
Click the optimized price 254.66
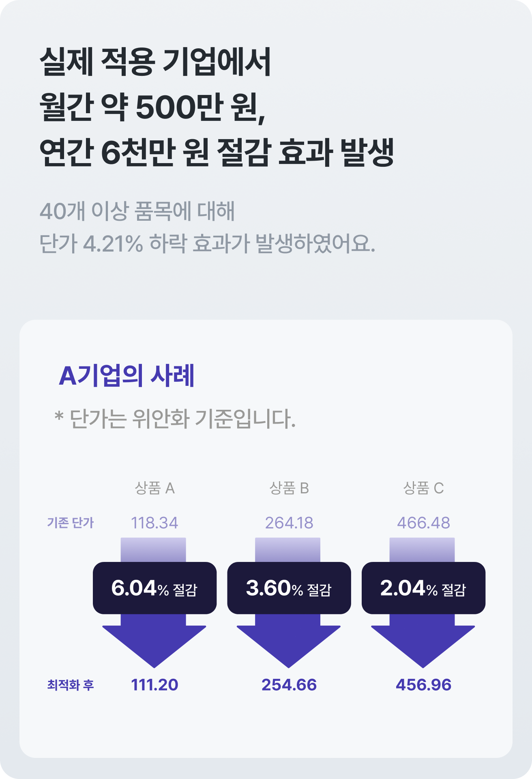(x=289, y=685)
